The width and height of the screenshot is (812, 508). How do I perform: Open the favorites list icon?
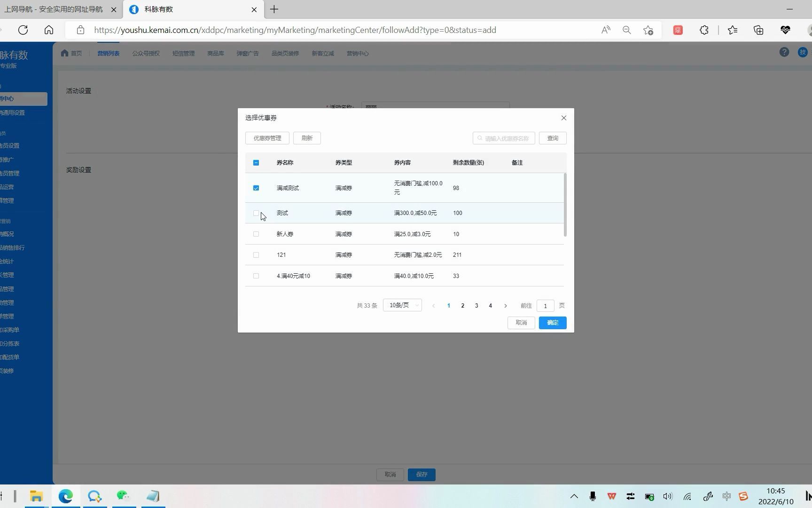[733, 30]
